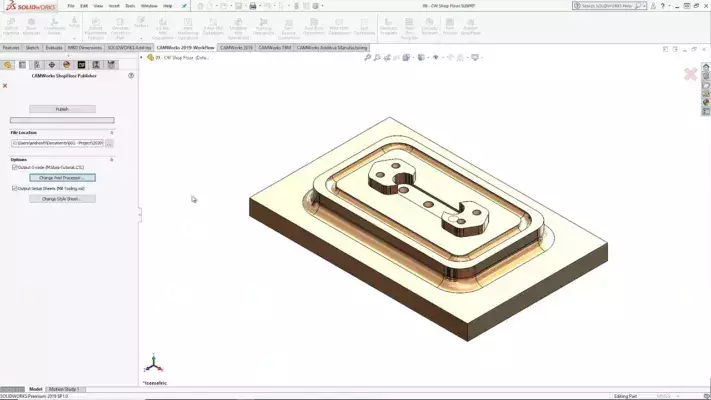Open the Appearances task pane color ball icon
The image size is (711, 400).
706,102
